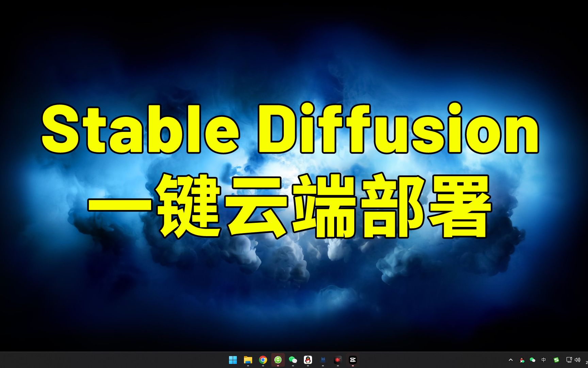The width and height of the screenshot is (588, 368).
Task: Open WeChat from the taskbar
Action: coord(293,360)
